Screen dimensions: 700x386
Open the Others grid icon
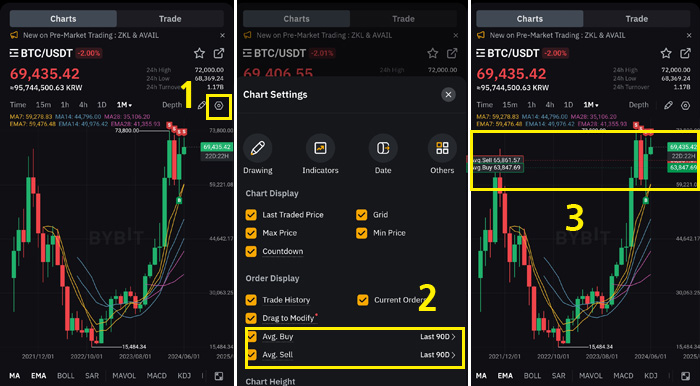[x=442, y=148]
